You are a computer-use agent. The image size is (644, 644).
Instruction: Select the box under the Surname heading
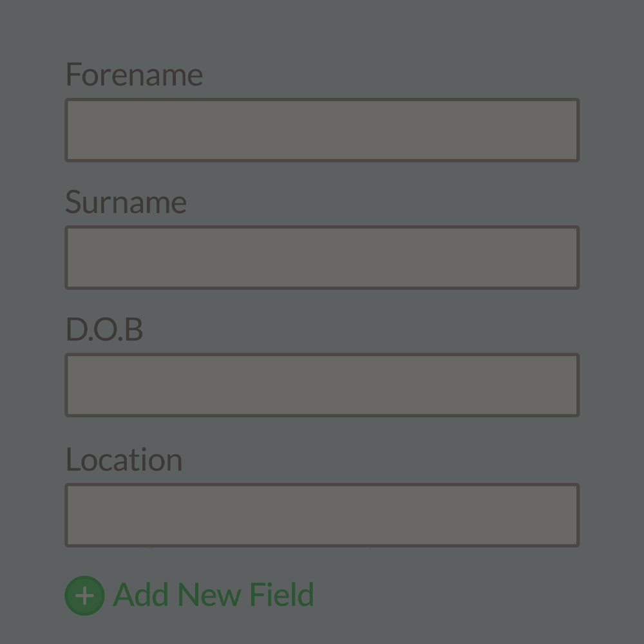322,258
